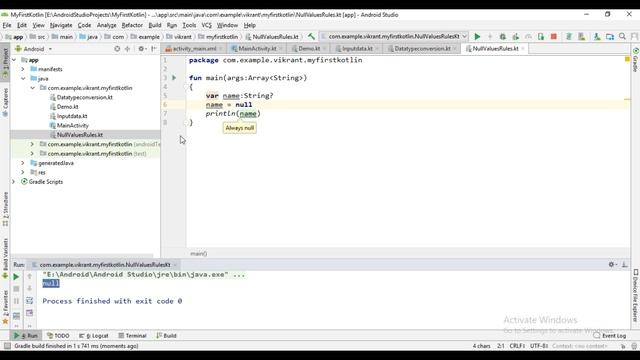Stop execution with the red square toolbar icon
This screenshot has width=640, height=360.
553,37
